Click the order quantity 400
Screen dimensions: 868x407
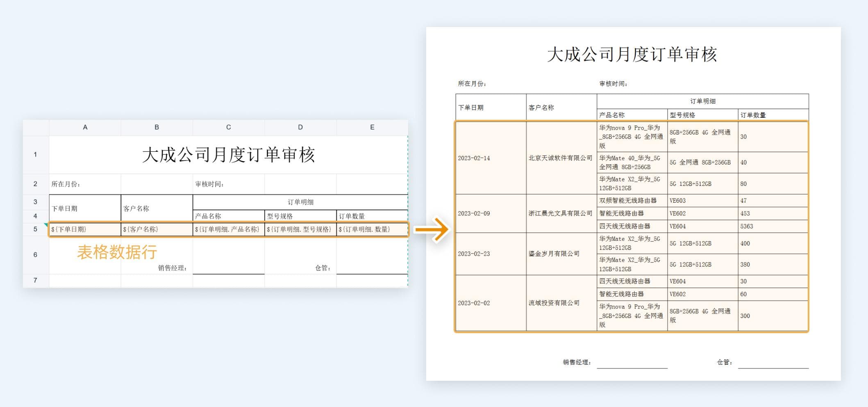(x=745, y=243)
